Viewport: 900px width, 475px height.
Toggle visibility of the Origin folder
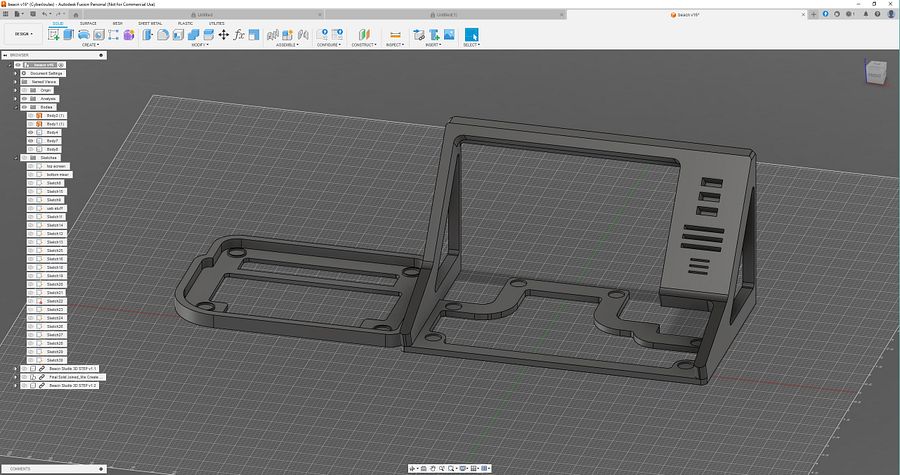point(25,90)
